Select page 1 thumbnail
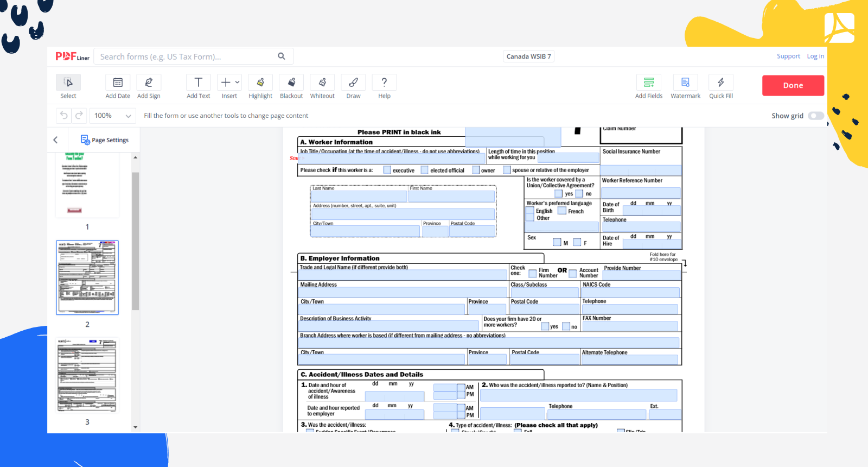 click(87, 185)
